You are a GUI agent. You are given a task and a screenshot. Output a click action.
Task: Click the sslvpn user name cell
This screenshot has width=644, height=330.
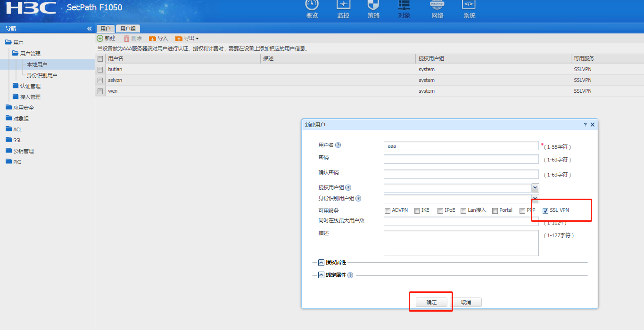coord(115,80)
